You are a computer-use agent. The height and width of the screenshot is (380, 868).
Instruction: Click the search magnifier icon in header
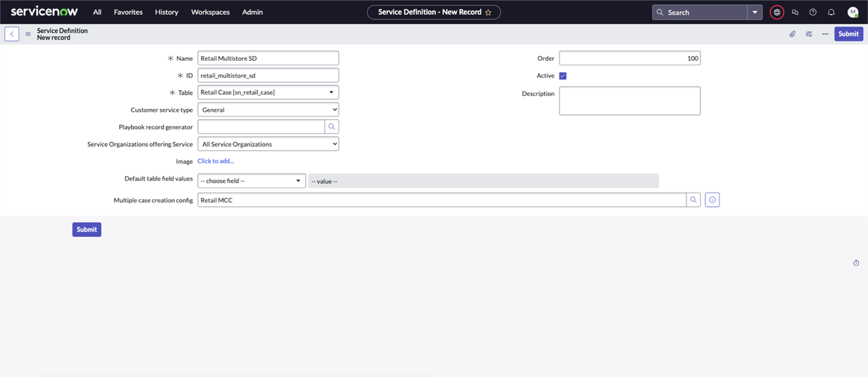(x=660, y=12)
